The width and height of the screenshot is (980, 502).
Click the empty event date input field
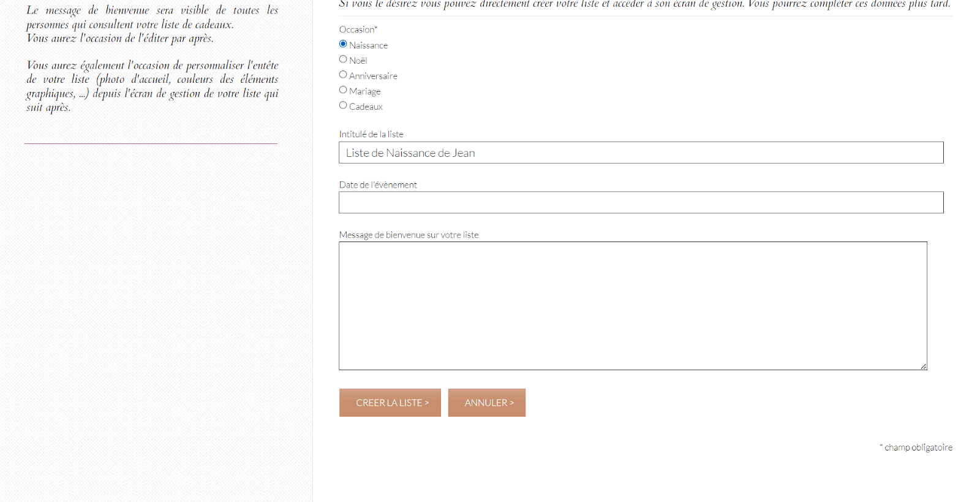(x=641, y=203)
